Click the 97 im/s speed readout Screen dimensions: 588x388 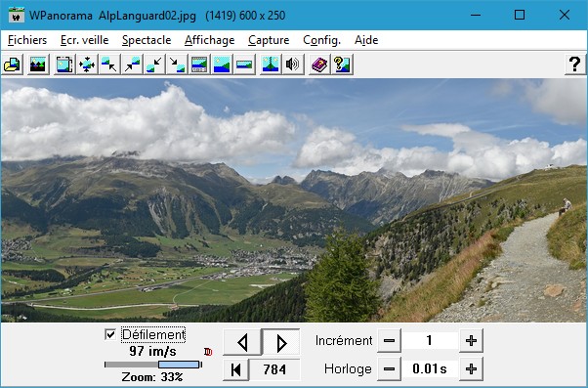[x=152, y=352]
